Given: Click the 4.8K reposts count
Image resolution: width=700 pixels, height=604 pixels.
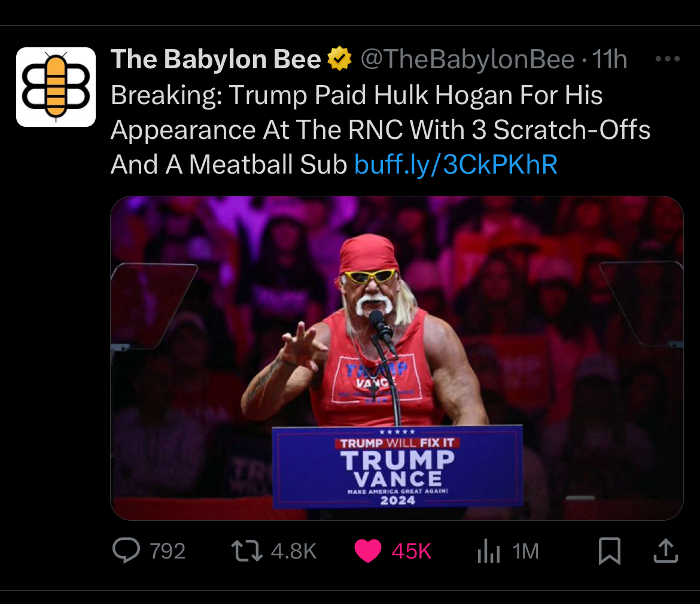Looking at the screenshot, I should click(x=293, y=551).
